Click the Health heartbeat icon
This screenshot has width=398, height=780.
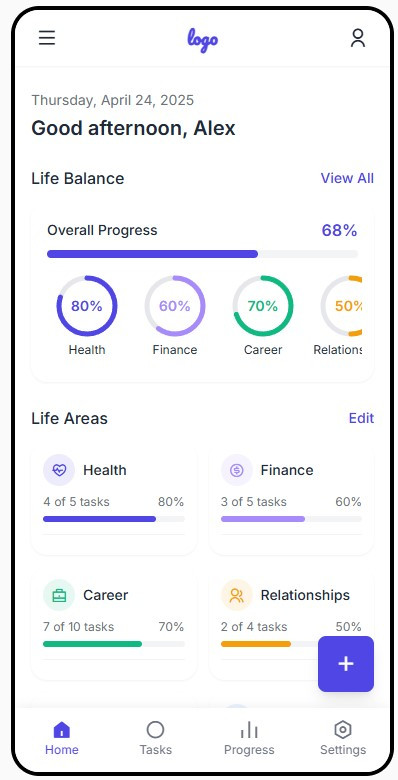point(59,470)
